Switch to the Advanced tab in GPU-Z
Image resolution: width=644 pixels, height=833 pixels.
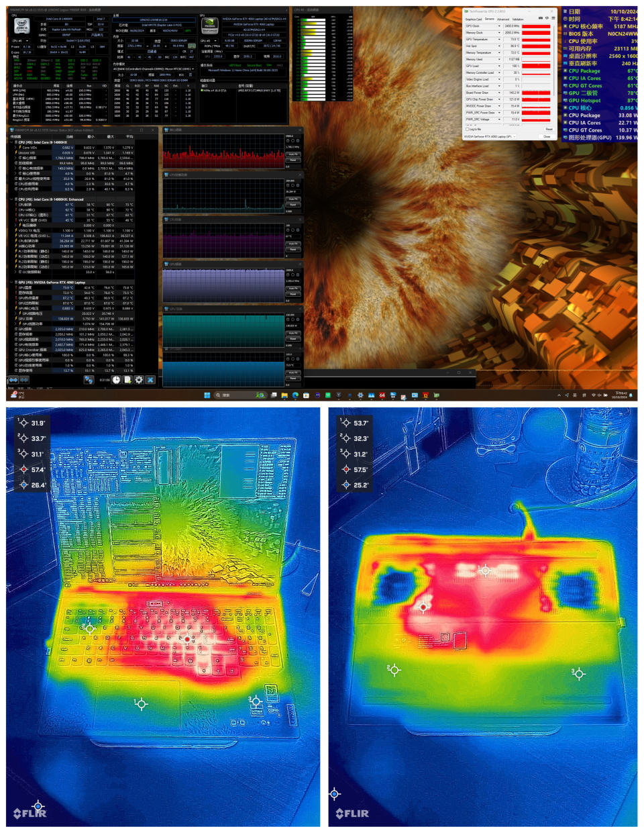pyautogui.click(x=503, y=19)
